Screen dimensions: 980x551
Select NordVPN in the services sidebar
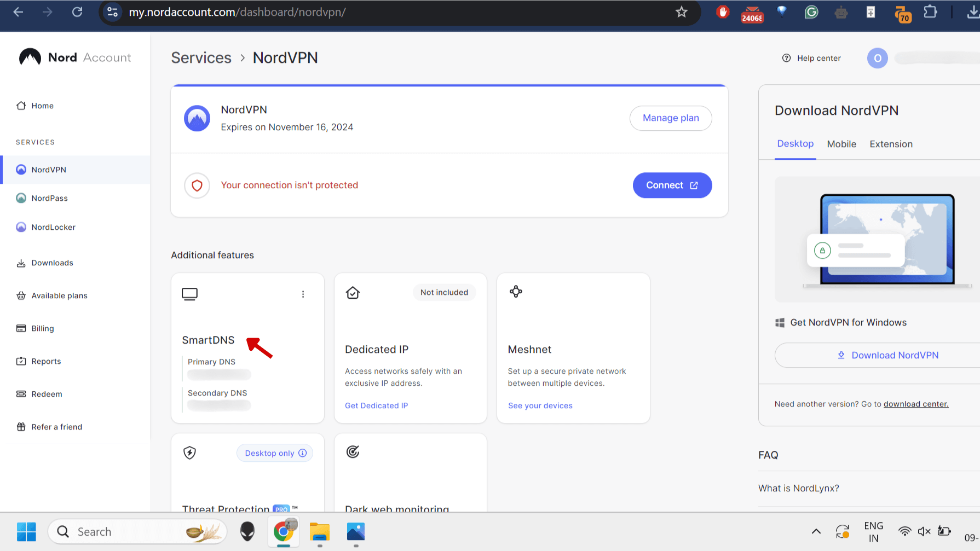75,170
